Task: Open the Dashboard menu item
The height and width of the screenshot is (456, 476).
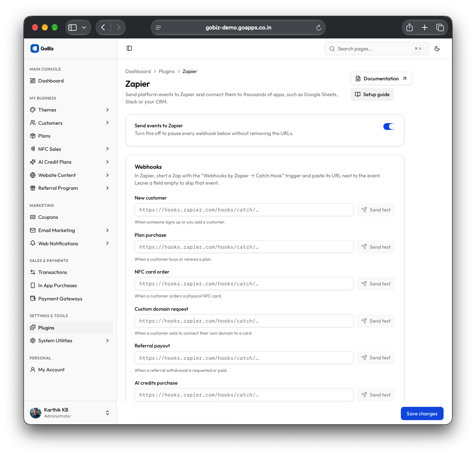Action: point(70,81)
